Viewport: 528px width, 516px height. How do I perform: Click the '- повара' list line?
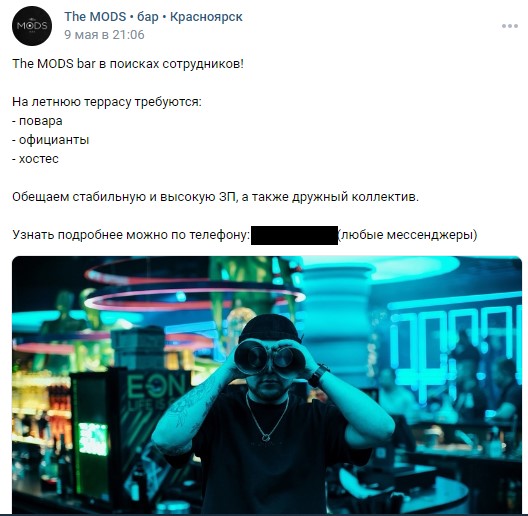pos(37,121)
